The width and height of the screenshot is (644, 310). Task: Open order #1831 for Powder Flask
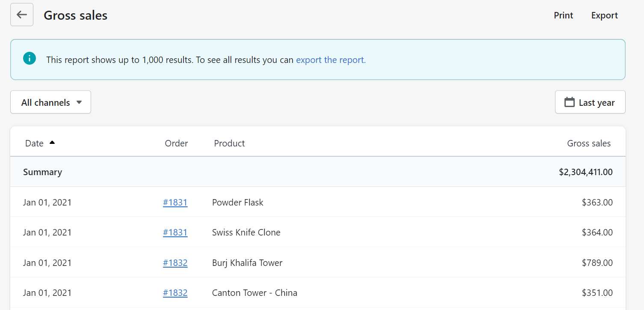pyautogui.click(x=175, y=203)
